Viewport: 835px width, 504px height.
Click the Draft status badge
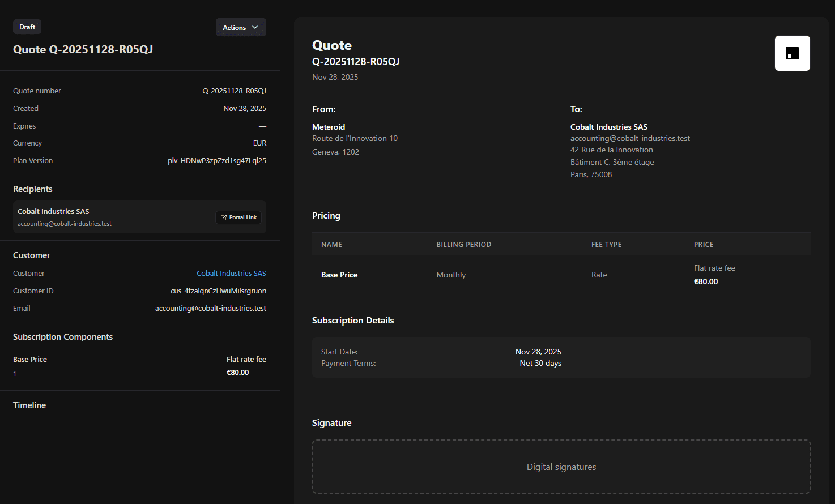[27, 27]
